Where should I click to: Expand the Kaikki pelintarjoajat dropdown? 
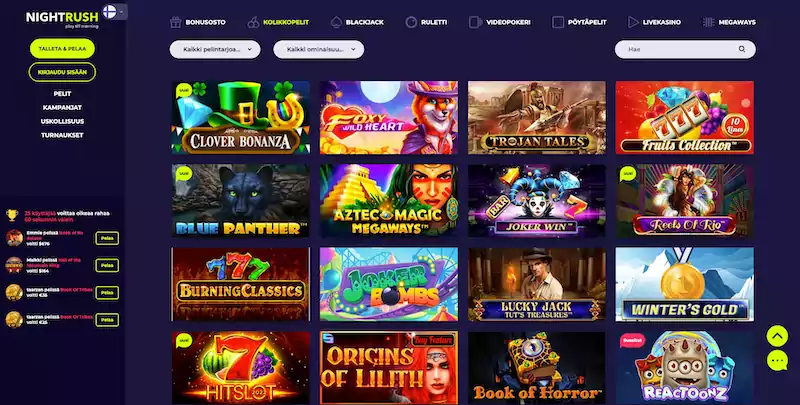(215, 49)
